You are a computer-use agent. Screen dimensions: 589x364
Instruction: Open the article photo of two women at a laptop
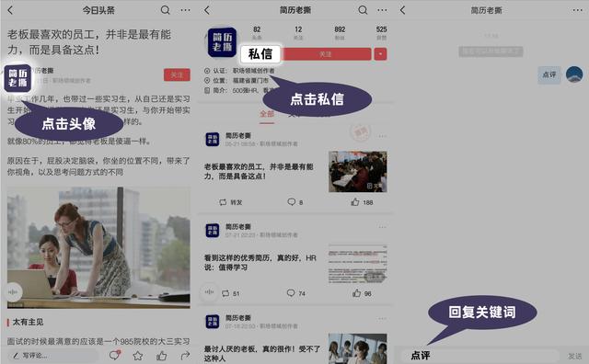(98, 247)
